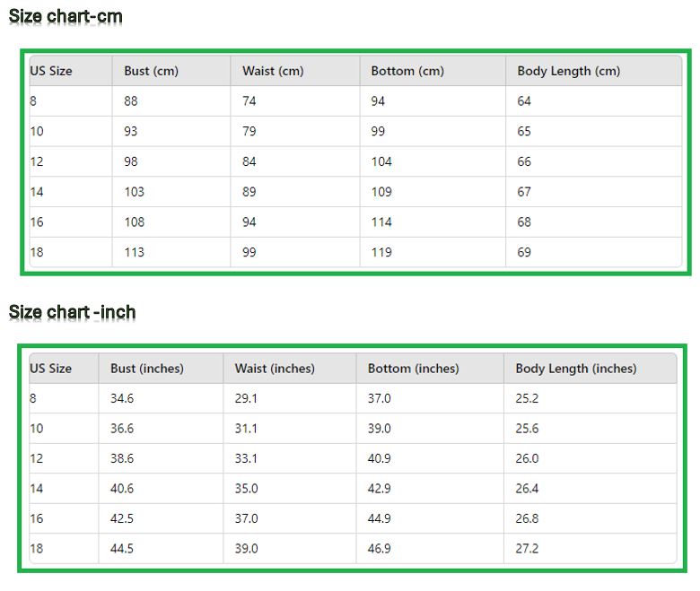Screen dimensions: 700x591
Task: Select the bust value 34.6 inches cell
Action: [x=122, y=398]
